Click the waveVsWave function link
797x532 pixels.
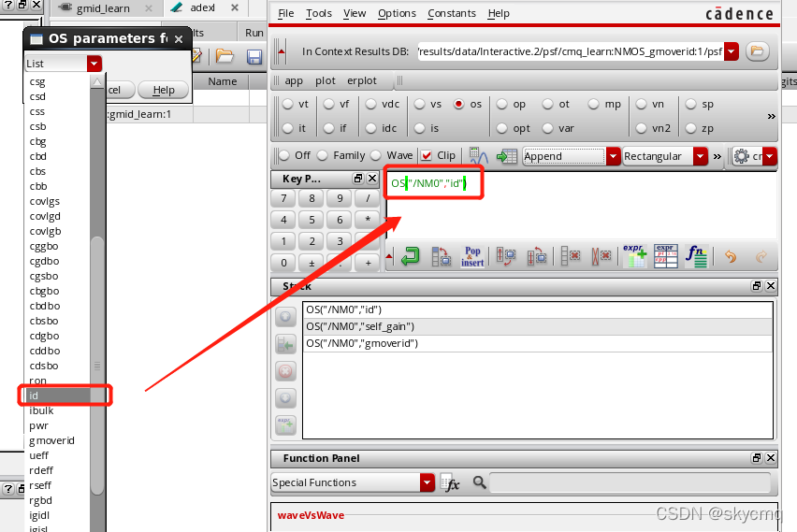[311, 515]
